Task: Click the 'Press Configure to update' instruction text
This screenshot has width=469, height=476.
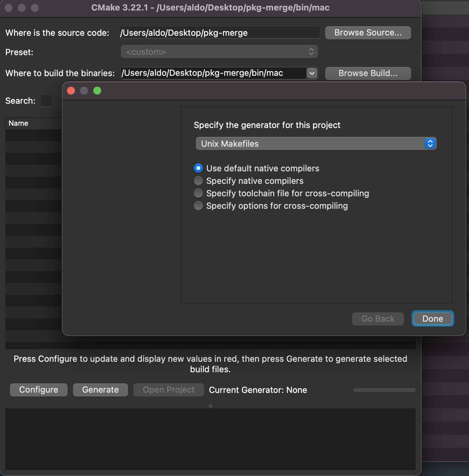Action: coord(211,364)
